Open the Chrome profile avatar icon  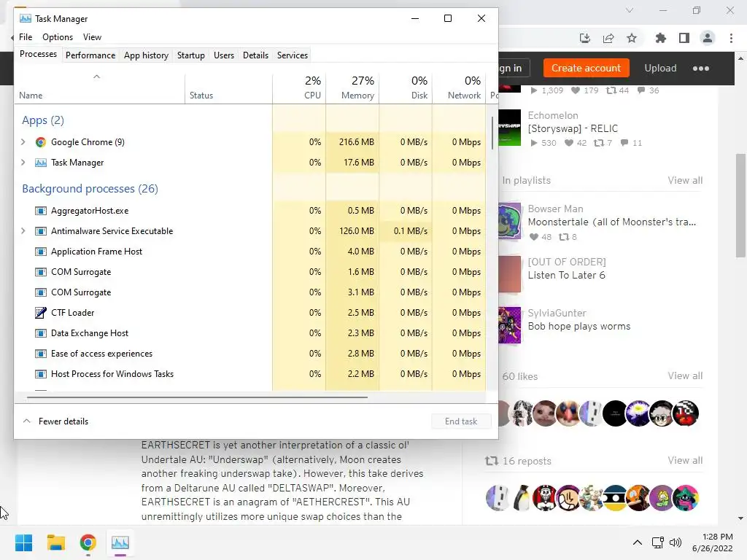(708, 38)
